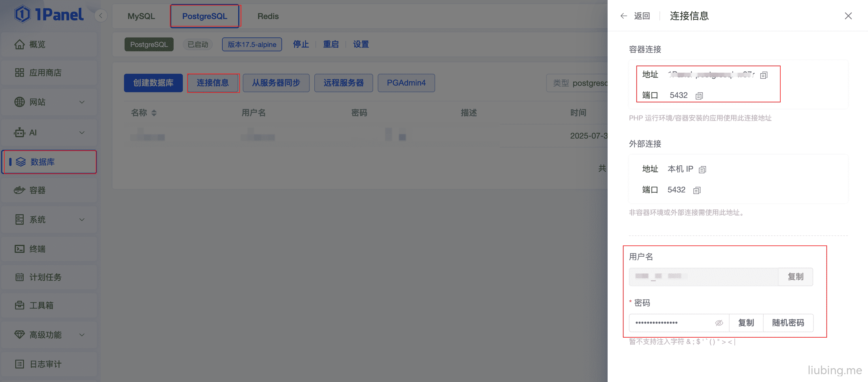Click the 密码 column header
The width and height of the screenshot is (868, 382).
(359, 113)
